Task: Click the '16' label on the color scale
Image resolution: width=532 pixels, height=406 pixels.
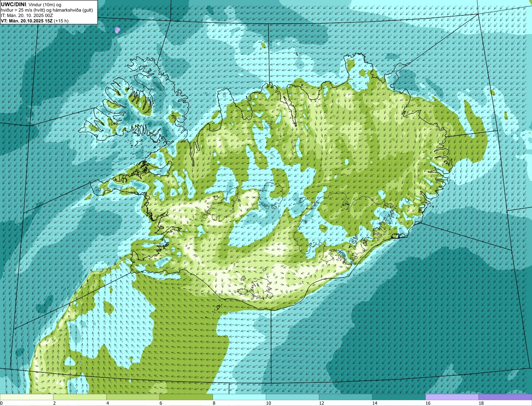Action: click(x=428, y=403)
